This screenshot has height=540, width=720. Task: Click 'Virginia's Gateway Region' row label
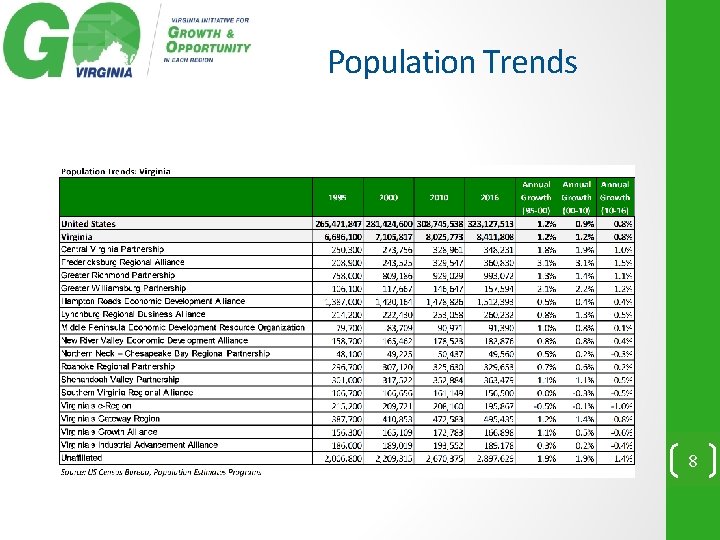110,419
